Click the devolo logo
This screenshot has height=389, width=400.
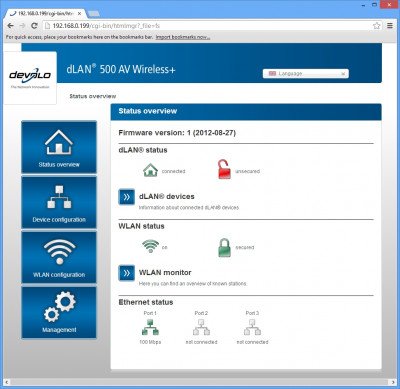[30, 75]
